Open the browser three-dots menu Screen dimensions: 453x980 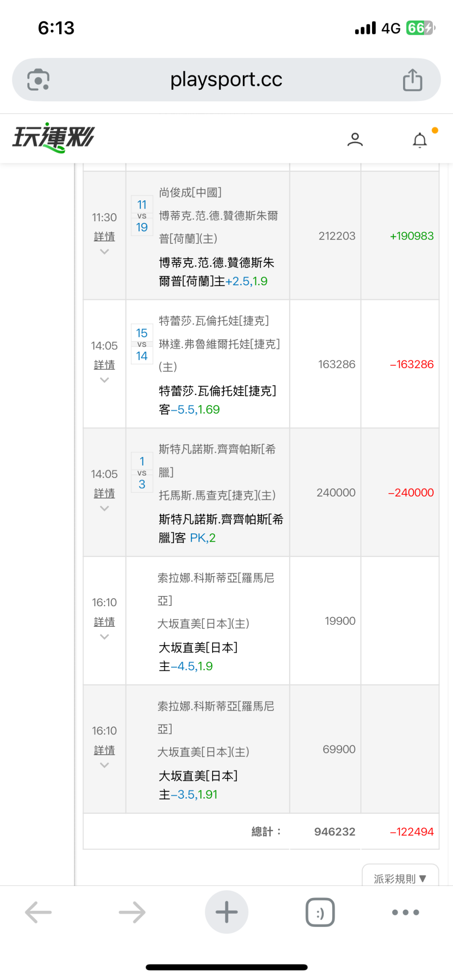(405, 912)
